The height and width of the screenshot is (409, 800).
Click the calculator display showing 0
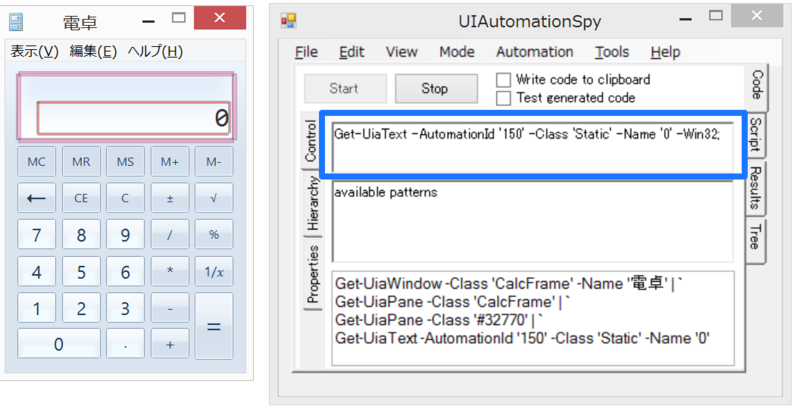pos(134,118)
